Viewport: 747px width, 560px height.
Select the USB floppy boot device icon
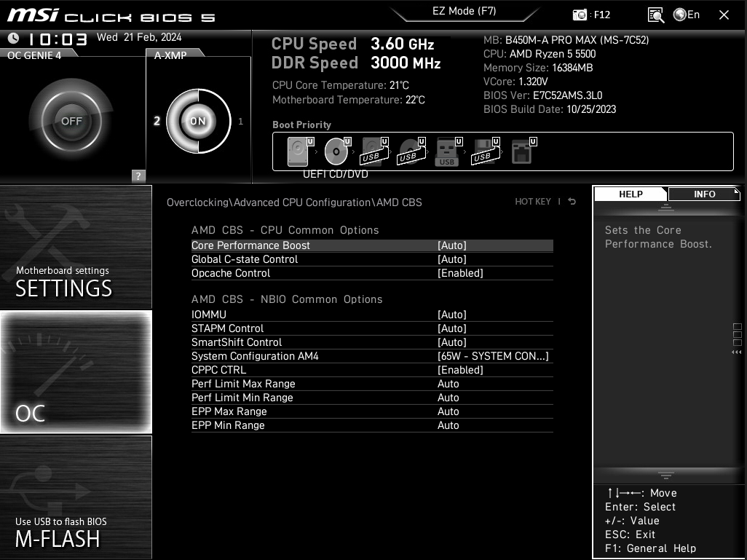coord(486,151)
